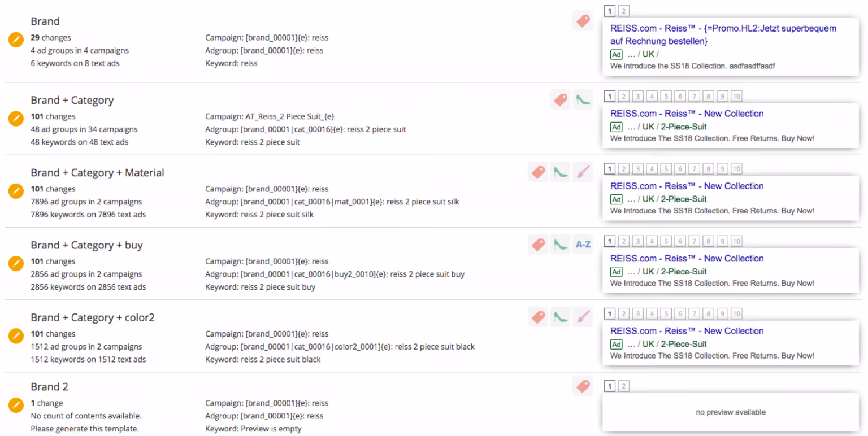
Task: Select preview page 1 of Brand 2
Action: pyautogui.click(x=609, y=386)
